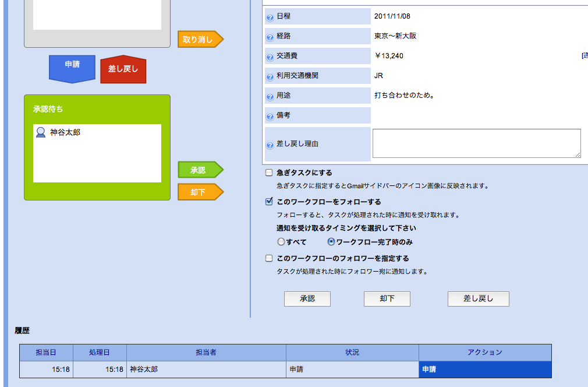Click inside the 差し戻し理由 text area
This screenshot has width=588, height=387.
(x=476, y=142)
